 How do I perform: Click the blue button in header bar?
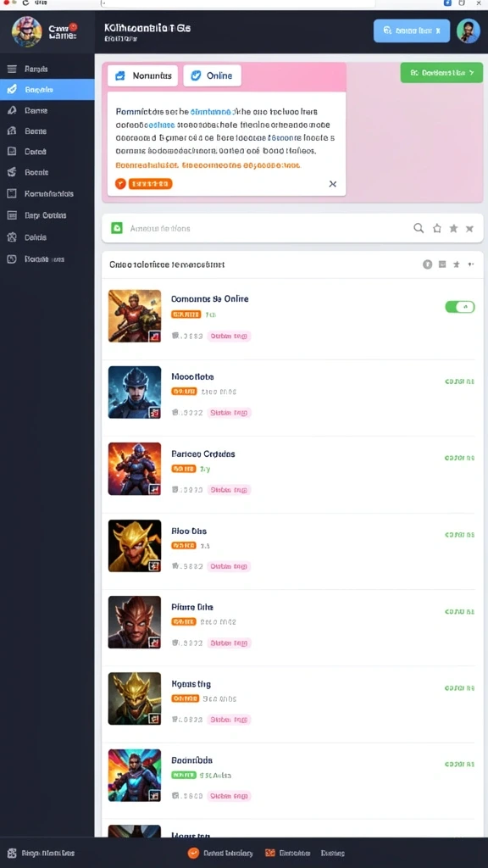[x=412, y=31]
